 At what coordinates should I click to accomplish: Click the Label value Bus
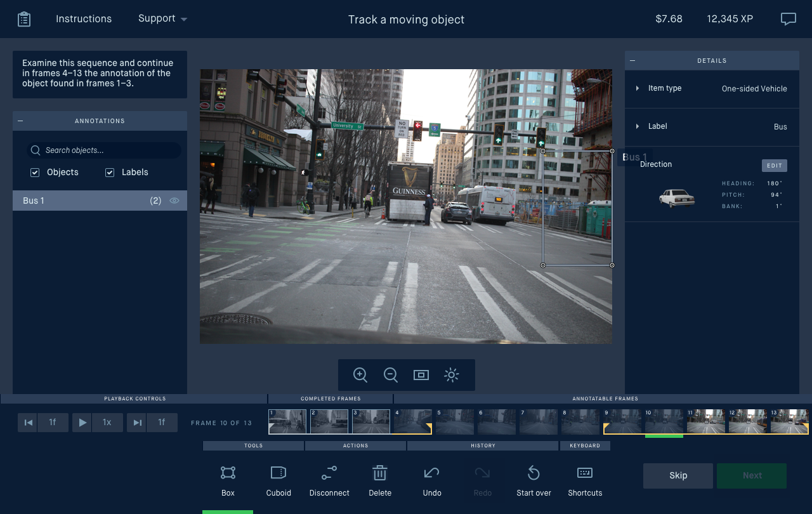coord(780,127)
